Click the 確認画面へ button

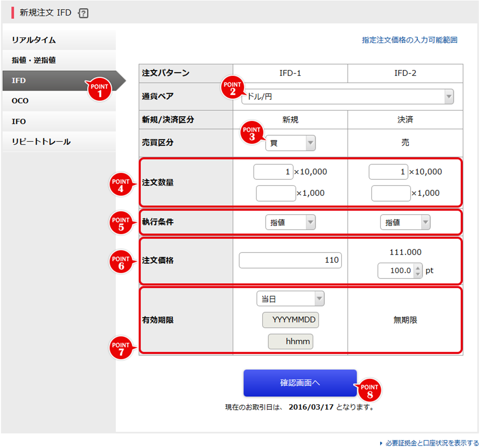pos(300,383)
